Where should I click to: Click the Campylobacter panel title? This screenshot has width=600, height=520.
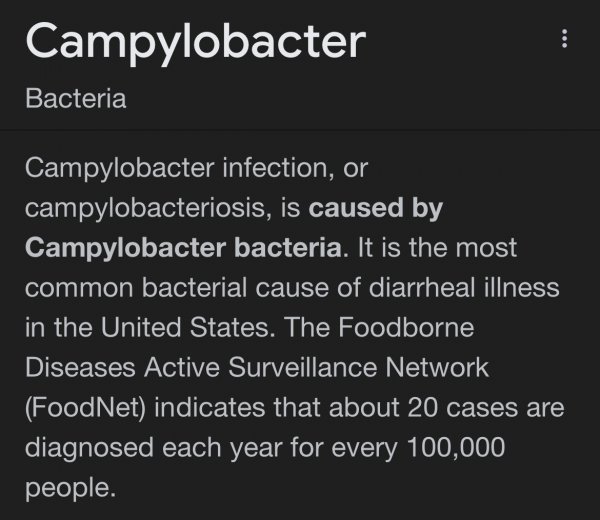pyautogui.click(x=196, y=41)
